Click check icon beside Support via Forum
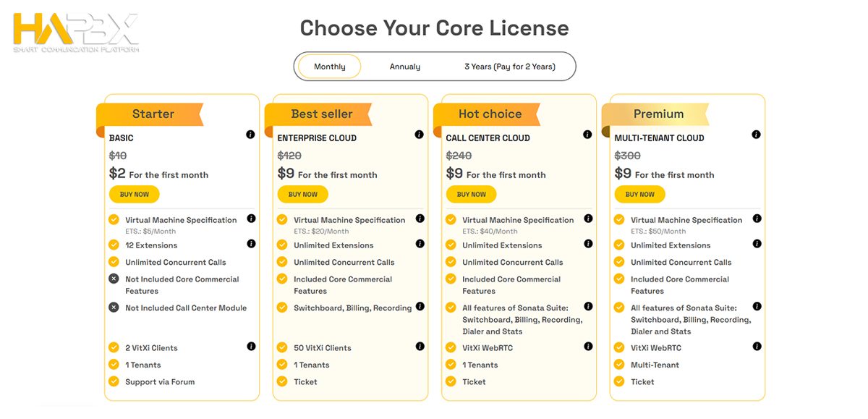This screenshot has width=868, height=419. click(x=114, y=381)
